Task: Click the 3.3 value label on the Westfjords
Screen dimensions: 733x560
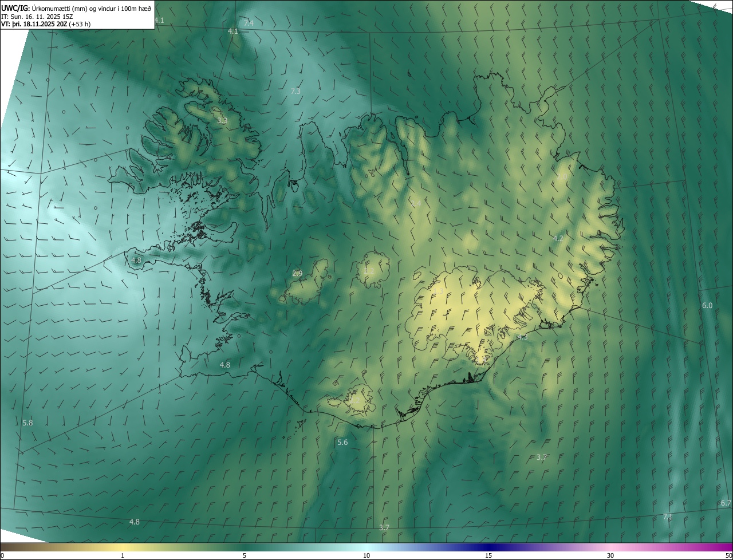Action: point(222,121)
